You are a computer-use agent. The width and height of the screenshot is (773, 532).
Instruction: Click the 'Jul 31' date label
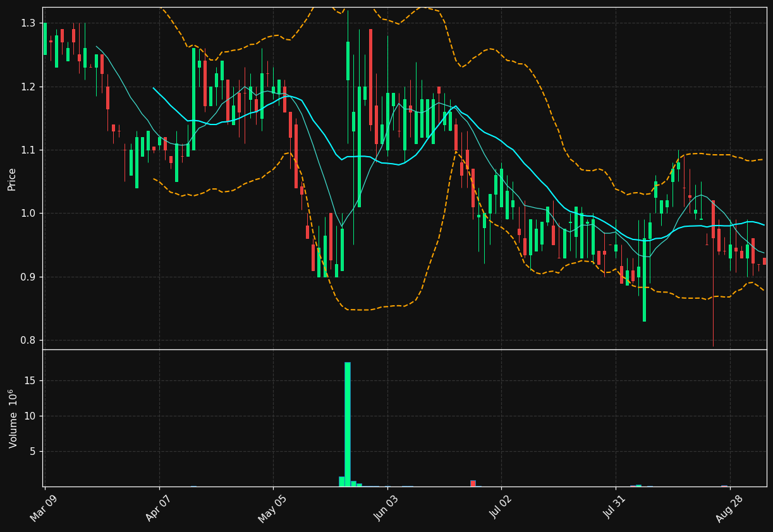pyautogui.click(x=616, y=507)
